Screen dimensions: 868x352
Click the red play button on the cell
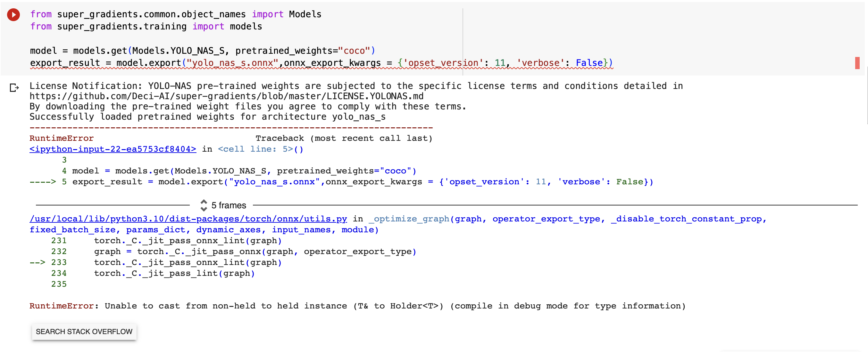(13, 14)
